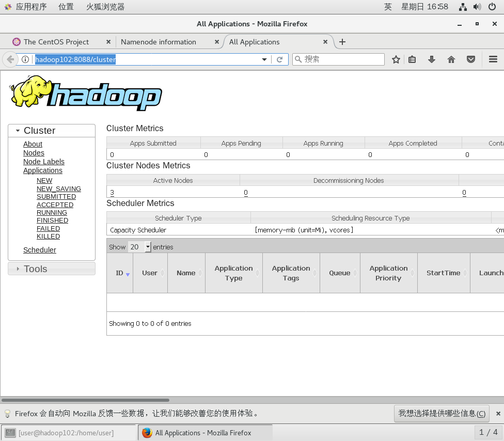Click the search magnifier icon in search box
Image resolution: width=504 pixels, height=441 pixels.
click(x=298, y=59)
